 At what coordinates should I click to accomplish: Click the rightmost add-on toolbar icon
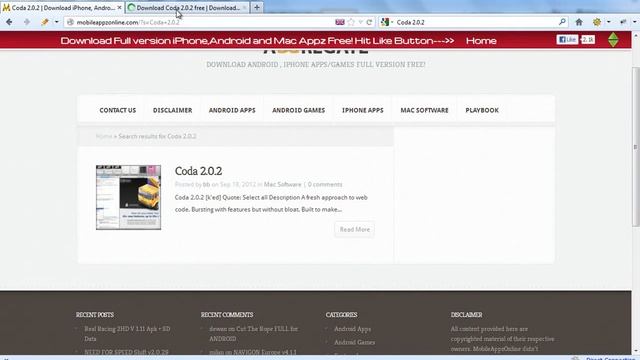click(623, 22)
